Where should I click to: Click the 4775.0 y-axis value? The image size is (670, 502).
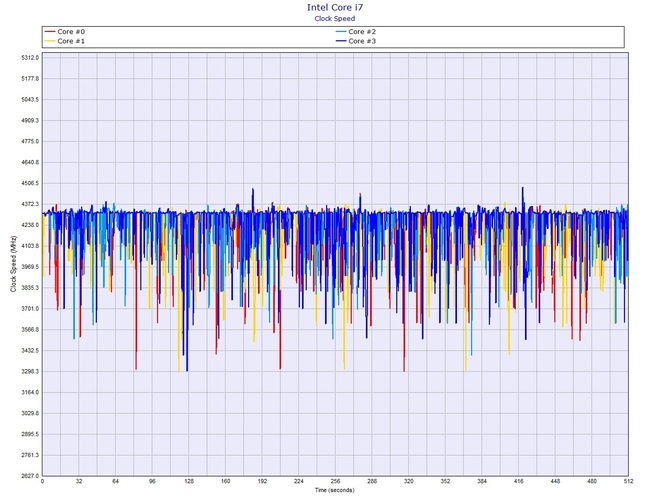[x=30, y=141]
